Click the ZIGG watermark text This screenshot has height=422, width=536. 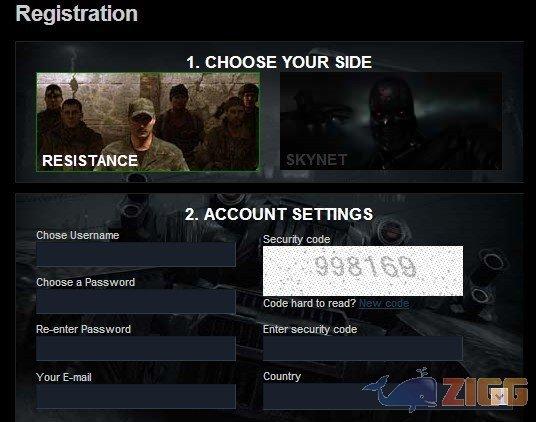tap(485, 392)
